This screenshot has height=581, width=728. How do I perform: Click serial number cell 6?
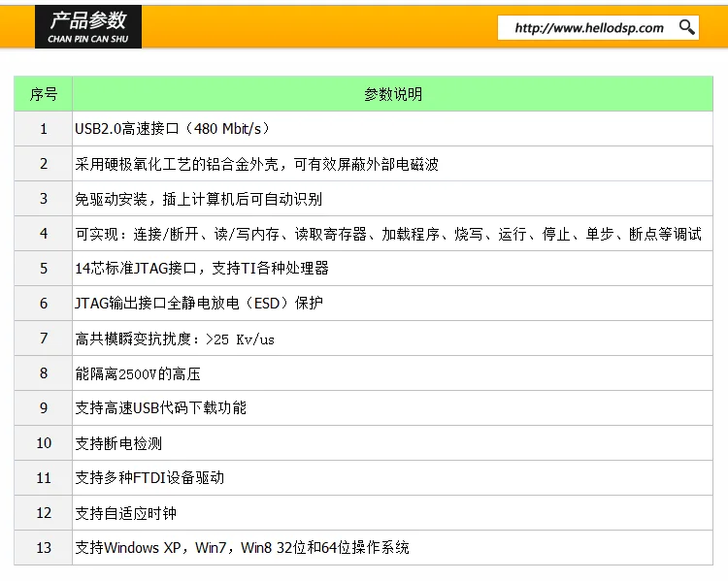[x=43, y=304]
